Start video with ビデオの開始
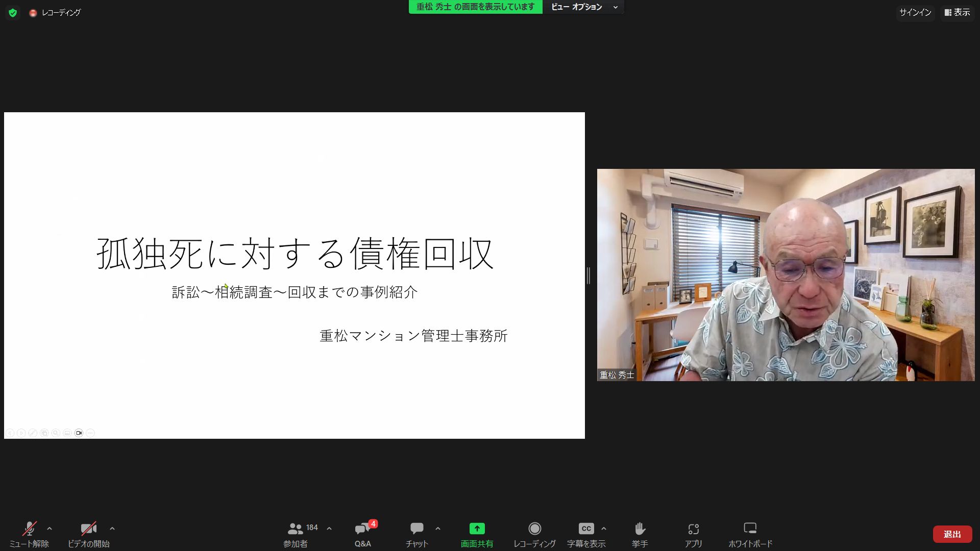980x551 pixels. [x=89, y=534]
